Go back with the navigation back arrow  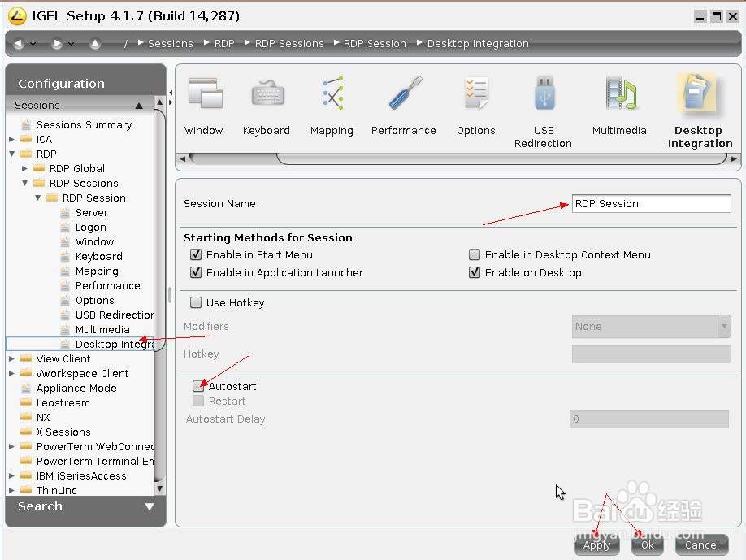19,44
